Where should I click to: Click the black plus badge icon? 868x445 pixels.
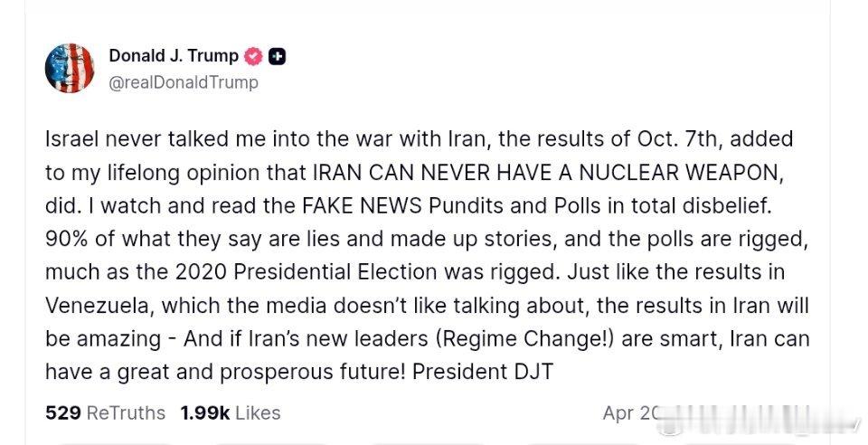coord(278,56)
